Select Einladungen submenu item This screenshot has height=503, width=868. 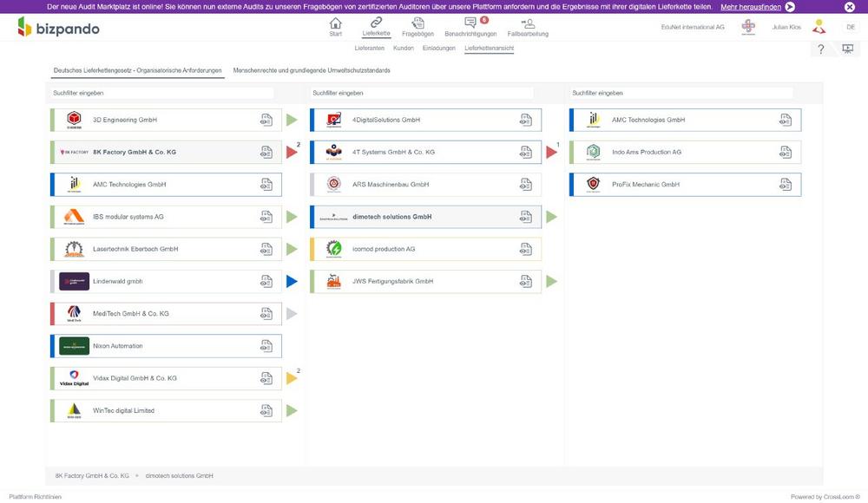438,49
